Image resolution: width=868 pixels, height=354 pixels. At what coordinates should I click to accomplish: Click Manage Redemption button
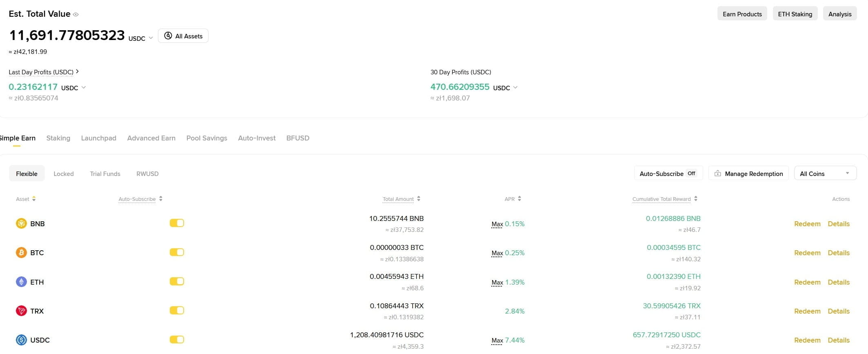(748, 174)
